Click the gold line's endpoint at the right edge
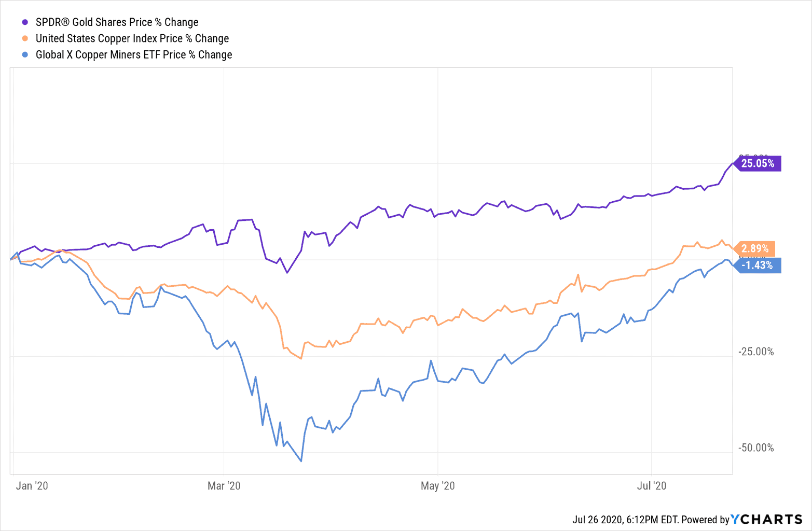812x531 pixels. [732, 164]
